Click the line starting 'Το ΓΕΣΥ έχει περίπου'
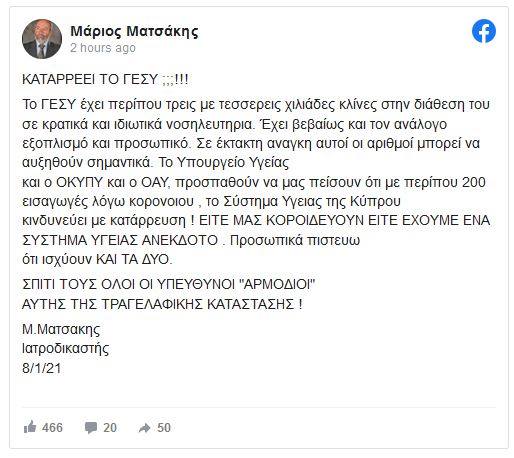Viewport: 514px width, 458px height. coord(256,104)
